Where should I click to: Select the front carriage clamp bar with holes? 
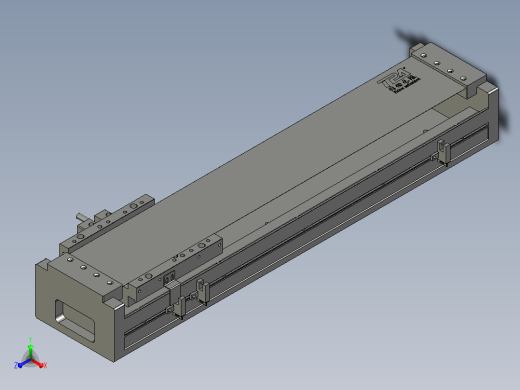(176, 266)
